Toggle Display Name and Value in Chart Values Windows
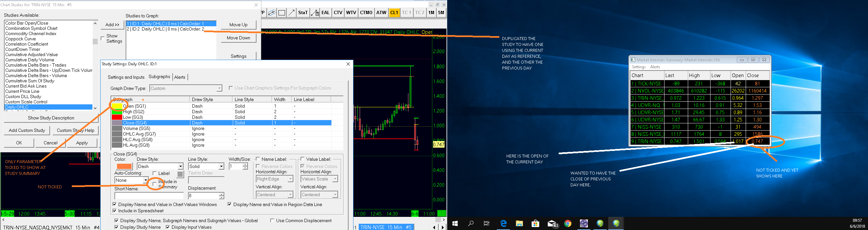The height and width of the screenshot is (230, 868). pos(114,204)
